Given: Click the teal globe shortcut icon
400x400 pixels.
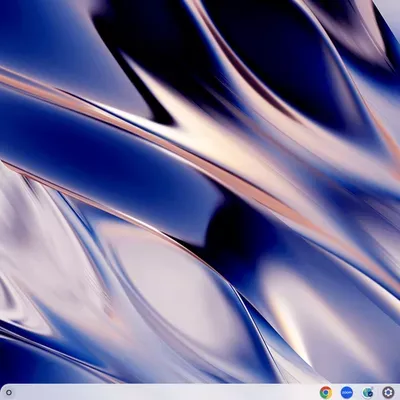Looking at the screenshot, I should click(x=367, y=392).
